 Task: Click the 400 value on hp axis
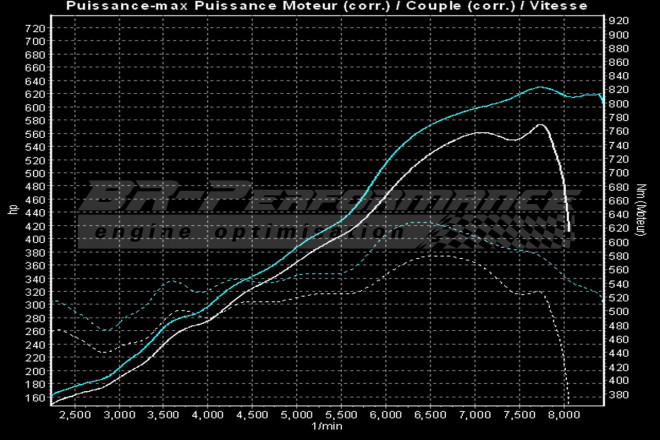[x=35, y=239]
